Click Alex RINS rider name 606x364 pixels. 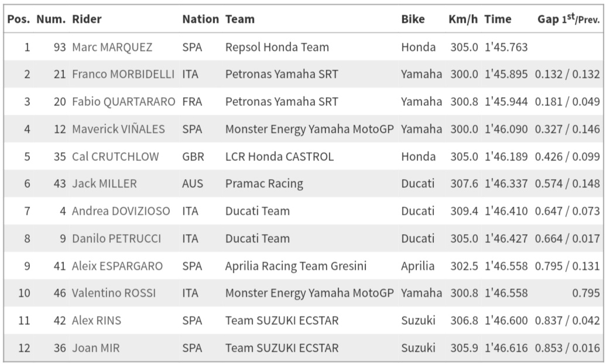click(x=97, y=321)
